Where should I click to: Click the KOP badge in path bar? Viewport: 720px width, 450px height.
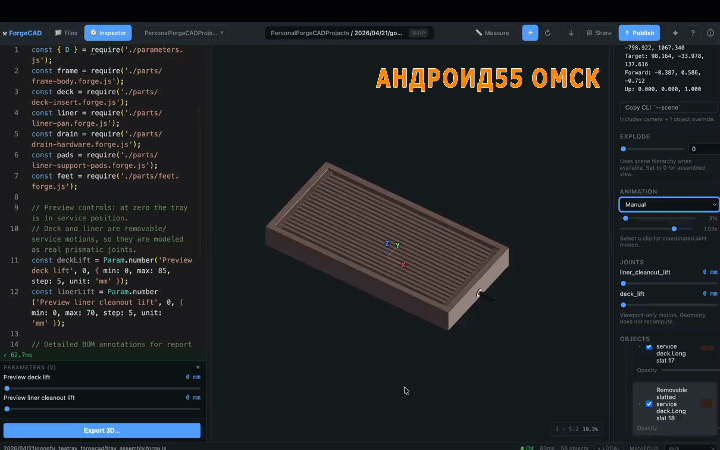click(x=418, y=33)
